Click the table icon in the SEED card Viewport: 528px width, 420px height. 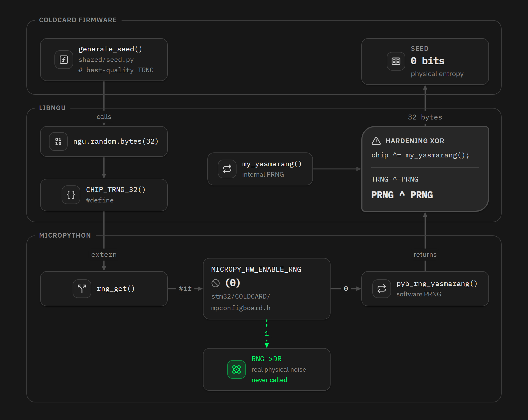coord(396,61)
